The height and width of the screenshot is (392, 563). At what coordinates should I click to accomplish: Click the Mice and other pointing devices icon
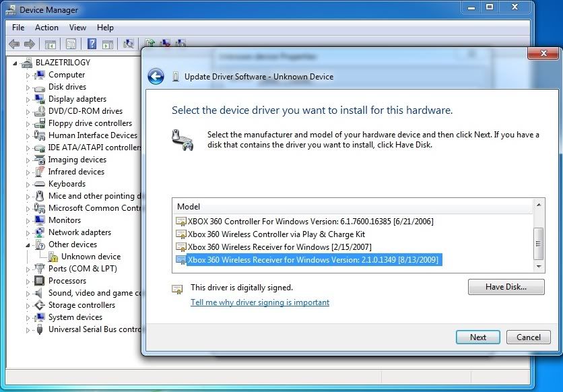[40, 196]
